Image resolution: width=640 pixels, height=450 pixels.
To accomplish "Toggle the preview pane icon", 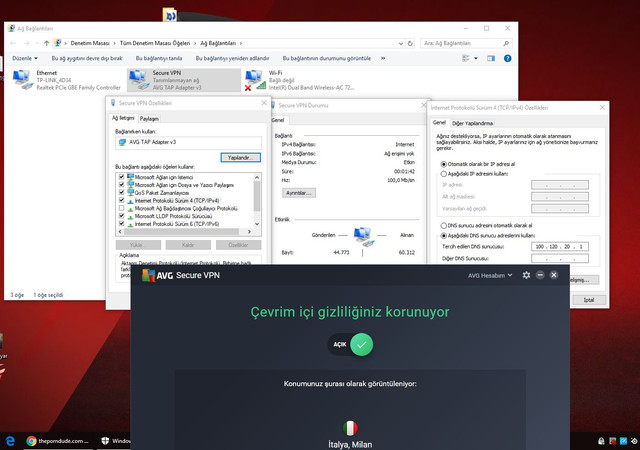I will point(491,58).
